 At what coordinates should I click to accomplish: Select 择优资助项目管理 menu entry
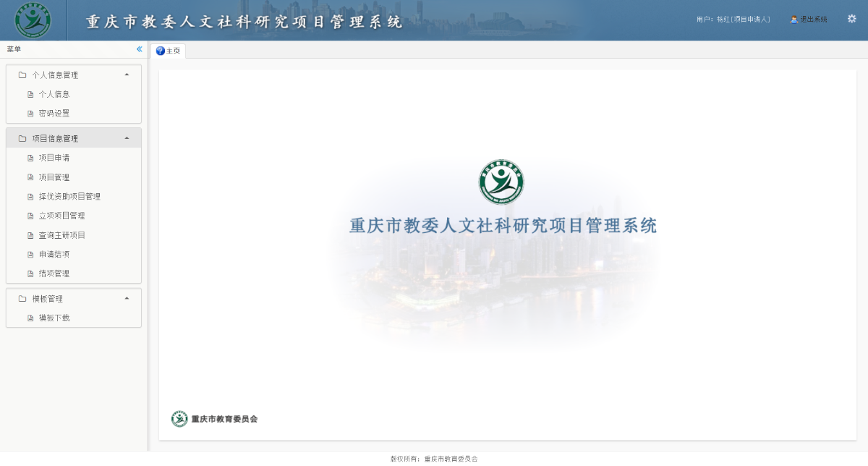click(69, 196)
